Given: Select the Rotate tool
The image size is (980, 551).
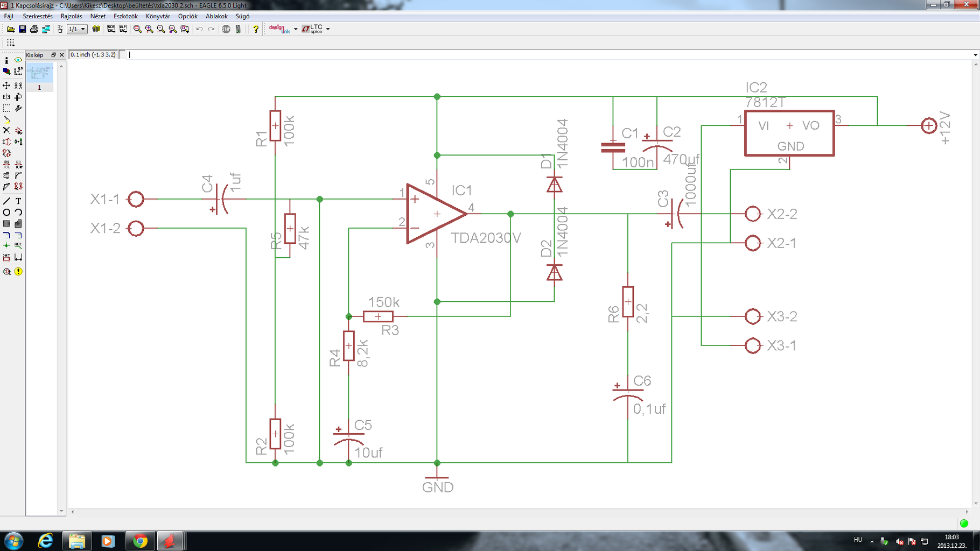Looking at the screenshot, I should tap(18, 97).
